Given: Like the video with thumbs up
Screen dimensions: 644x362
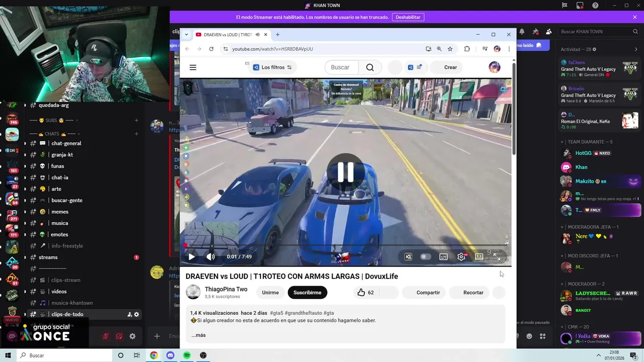Looking at the screenshot, I should coord(361,292).
